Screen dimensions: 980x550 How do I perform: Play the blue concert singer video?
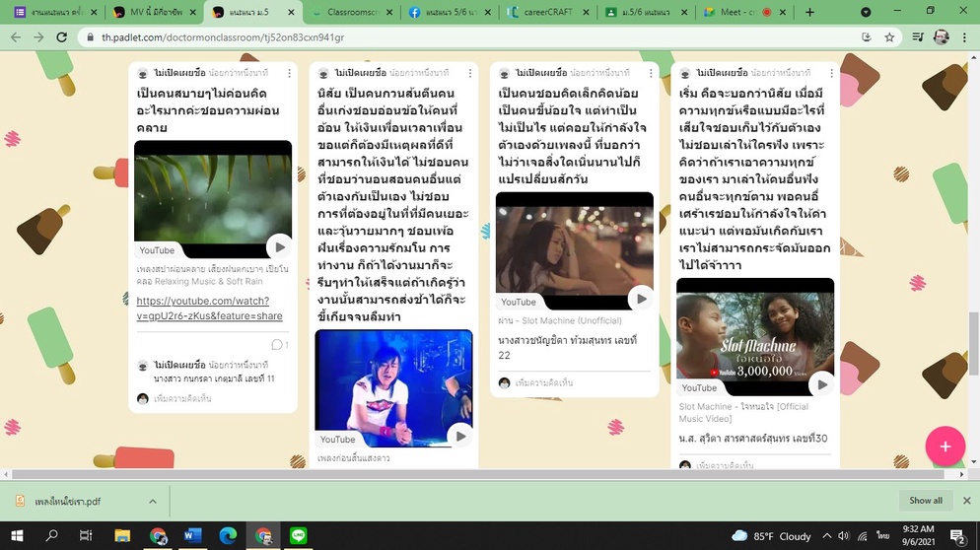[x=460, y=437]
